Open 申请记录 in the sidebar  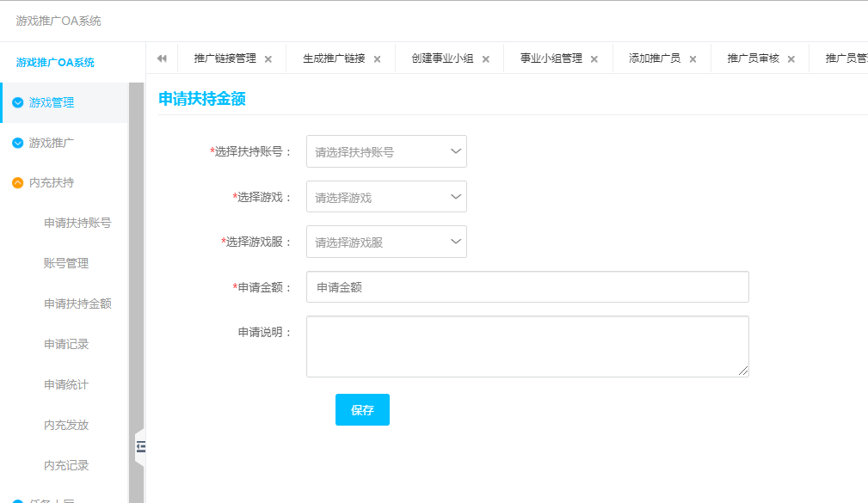click(66, 344)
